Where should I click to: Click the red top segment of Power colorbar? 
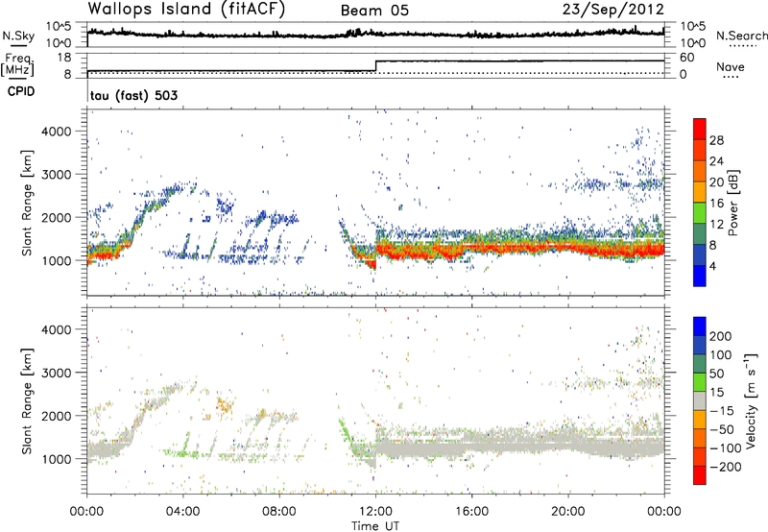[700, 129]
